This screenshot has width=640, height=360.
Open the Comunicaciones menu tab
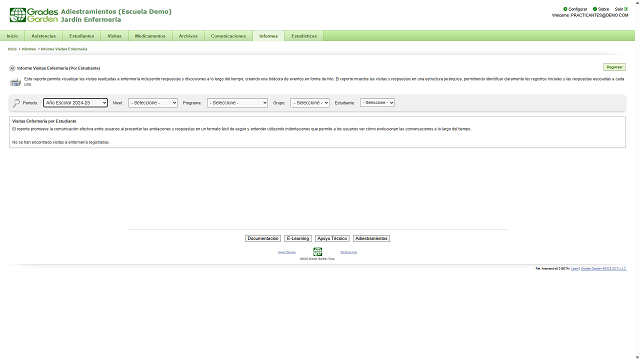coord(228,36)
